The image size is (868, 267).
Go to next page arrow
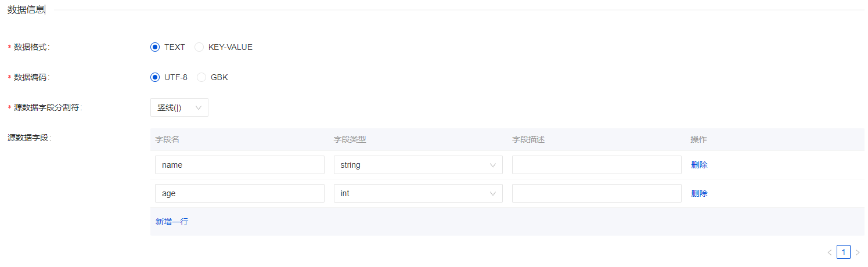(x=858, y=252)
